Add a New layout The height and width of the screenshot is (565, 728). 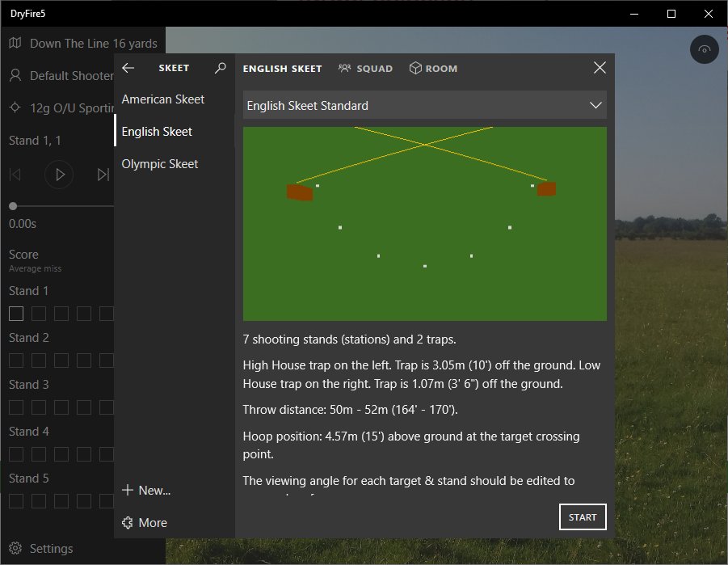(x=145, y=490)
